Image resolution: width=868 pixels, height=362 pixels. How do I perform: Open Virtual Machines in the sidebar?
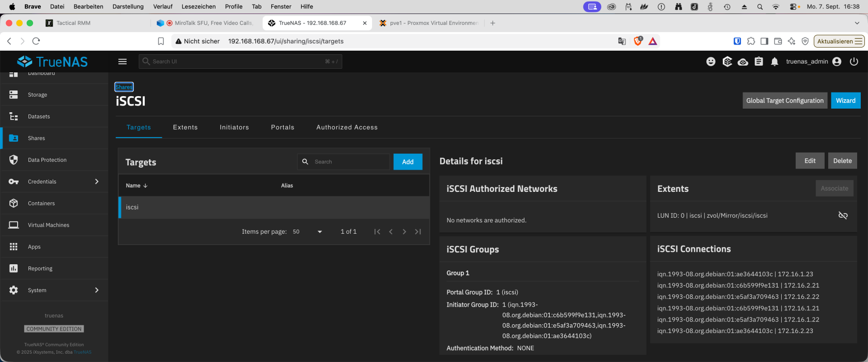click(x=54, y=225)
